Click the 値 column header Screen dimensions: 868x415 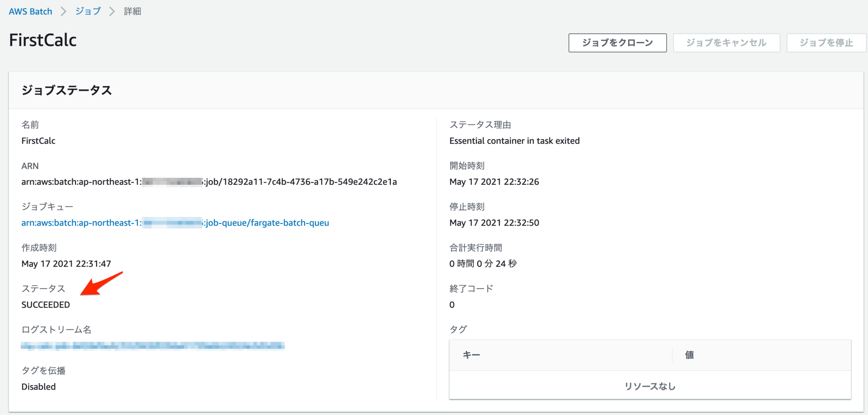click(689, 355)
